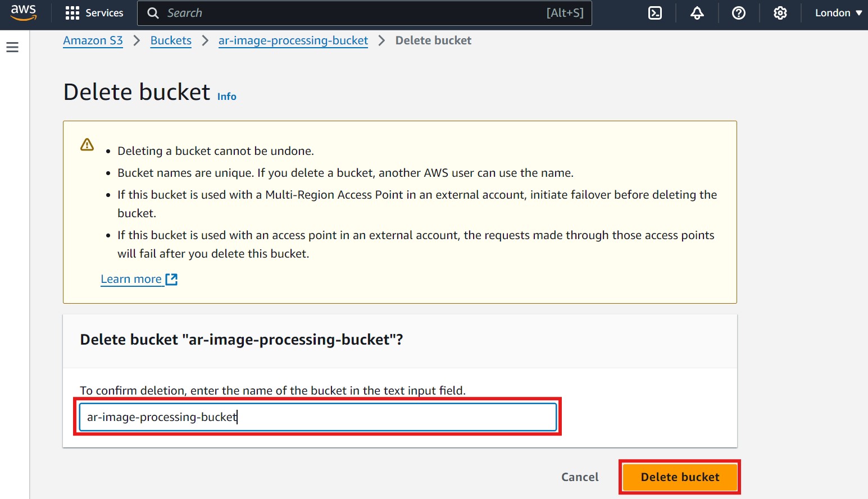Screen dimensions: 868x499
Task: Cancel the bucket deletion
Action: pos(580,477)
